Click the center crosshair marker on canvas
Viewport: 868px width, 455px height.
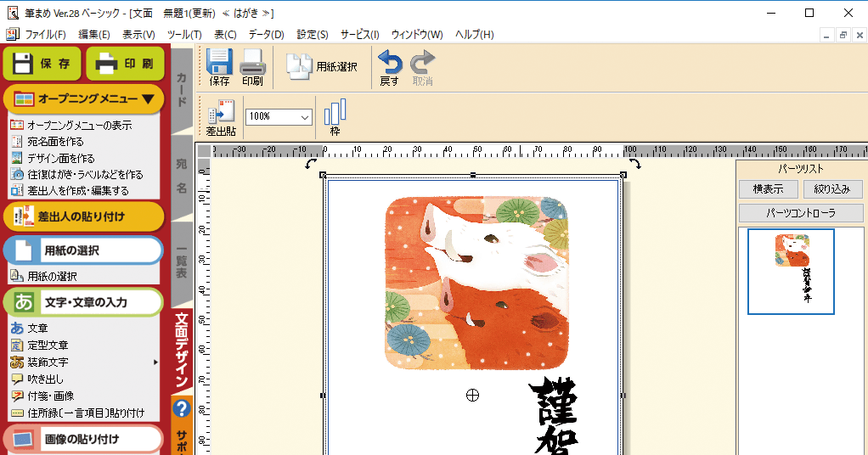point(472,396)
